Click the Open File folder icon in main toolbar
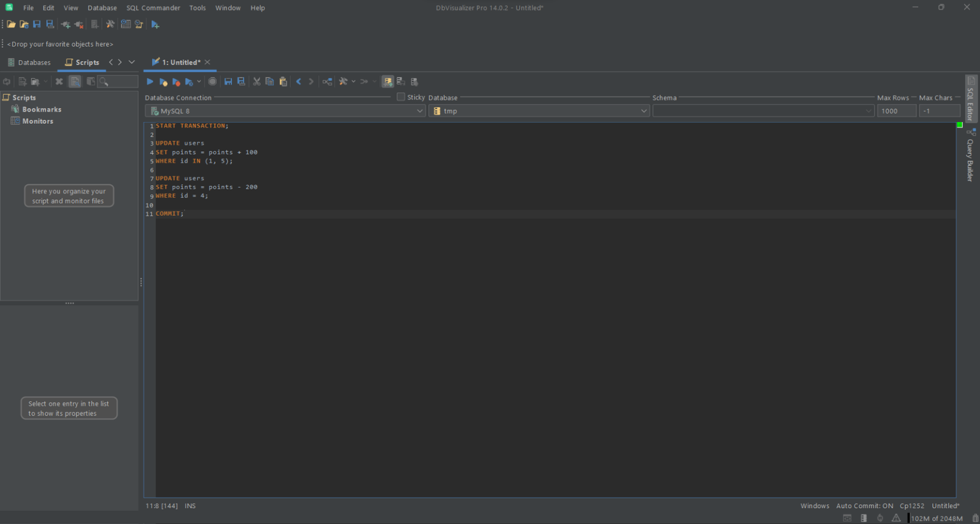 tap(11, 24)
